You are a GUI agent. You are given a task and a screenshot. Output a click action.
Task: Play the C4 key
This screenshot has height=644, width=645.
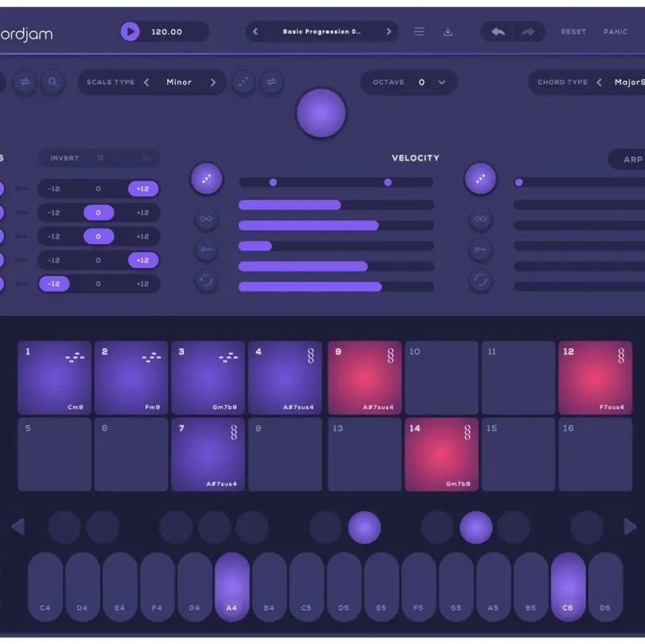[x=45, y=587]
